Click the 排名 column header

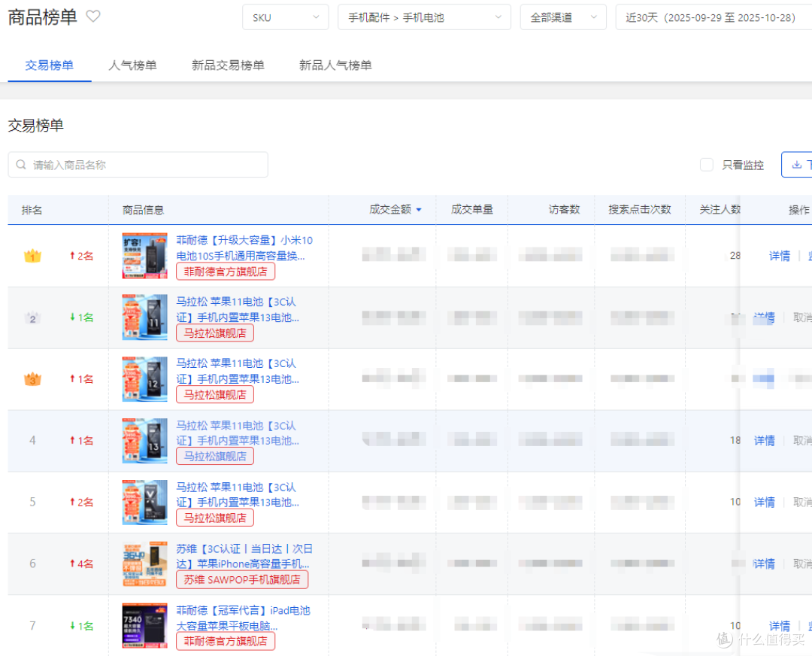coord(32,210)
